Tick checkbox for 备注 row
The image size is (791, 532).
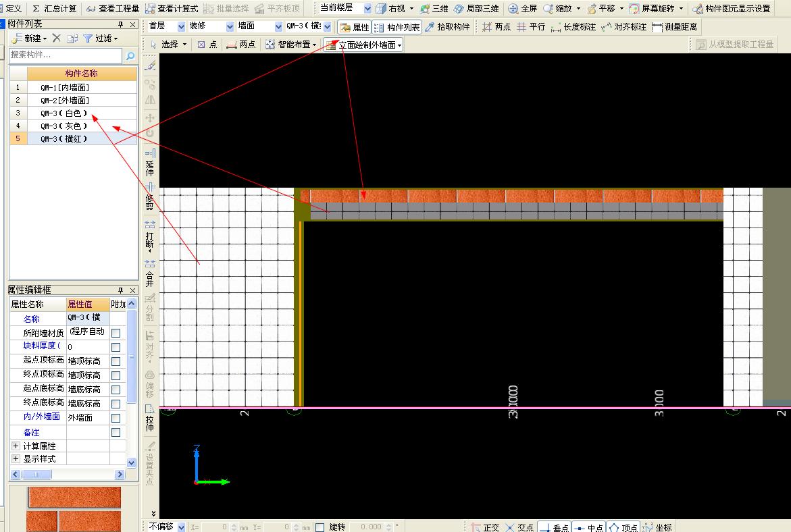(116, 432)
